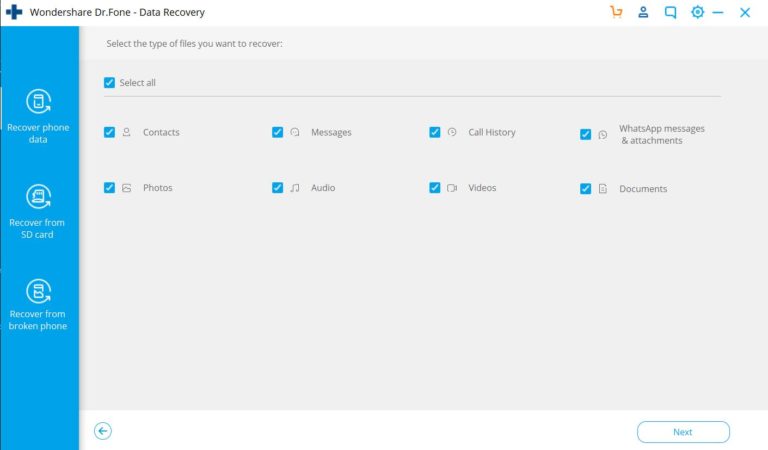Click the Videos camera icon

tap(452, 188)
